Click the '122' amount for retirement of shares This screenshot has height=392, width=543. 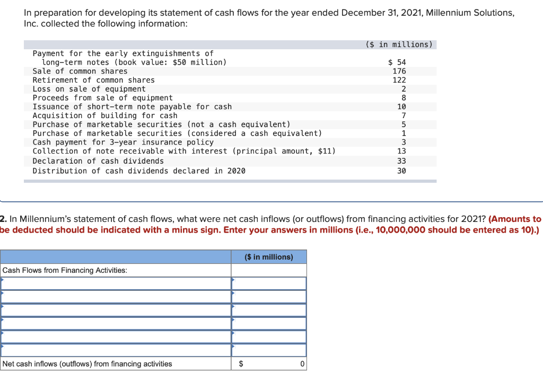[399, 81]
